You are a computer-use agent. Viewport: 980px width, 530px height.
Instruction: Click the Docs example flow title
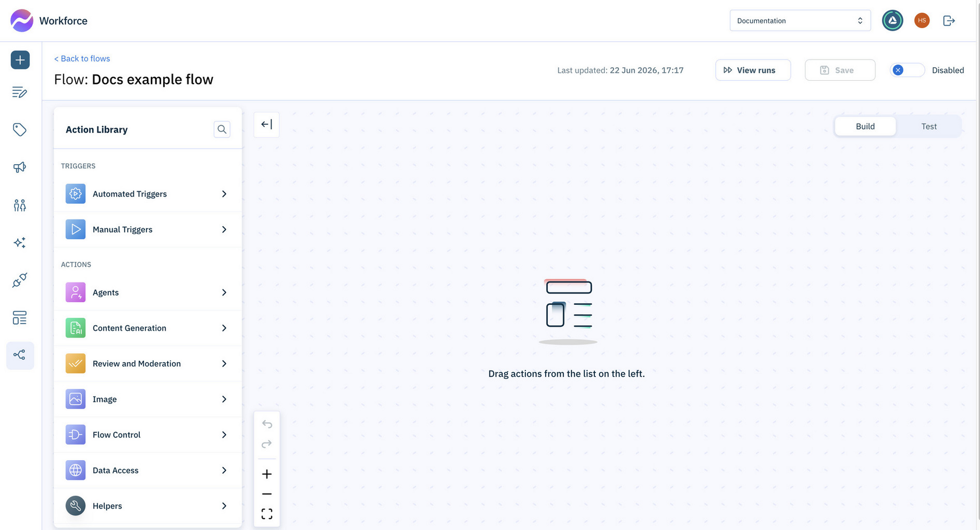coord(153,79)
